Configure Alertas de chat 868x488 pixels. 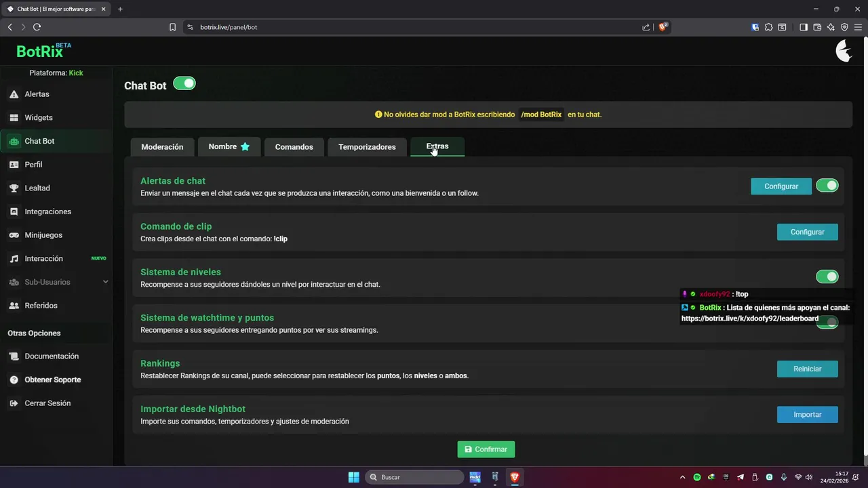pos(781,186)
